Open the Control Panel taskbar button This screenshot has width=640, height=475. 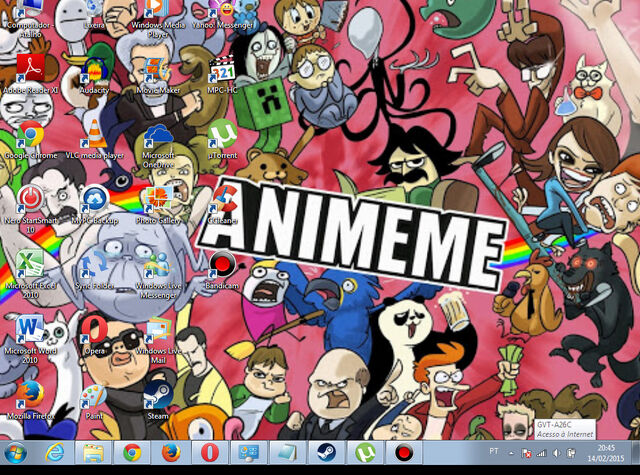tap(249, 453)
